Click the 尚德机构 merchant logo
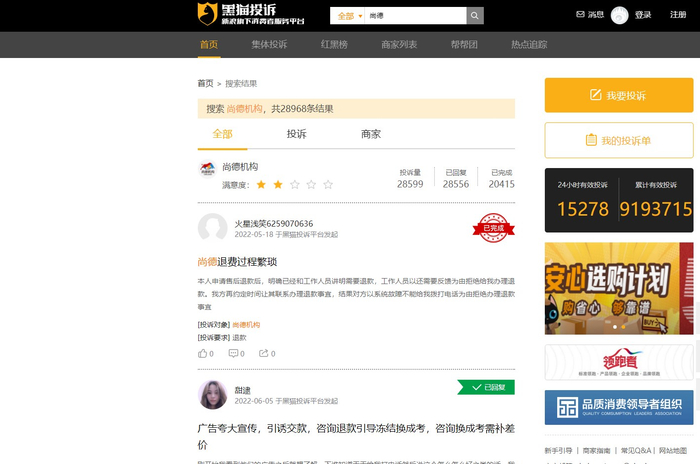The height and width of the screenshot is (464, 700). coord(207,170)
